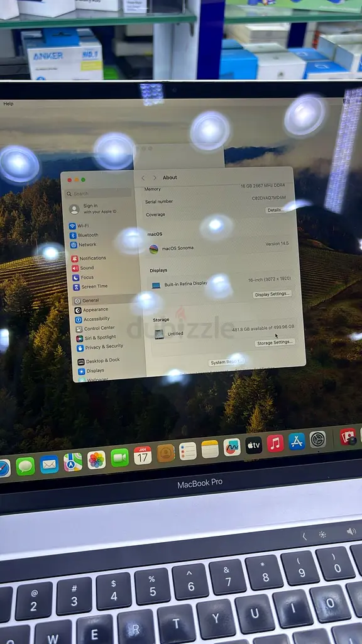Open the Help menu

[x=8, y=104]
